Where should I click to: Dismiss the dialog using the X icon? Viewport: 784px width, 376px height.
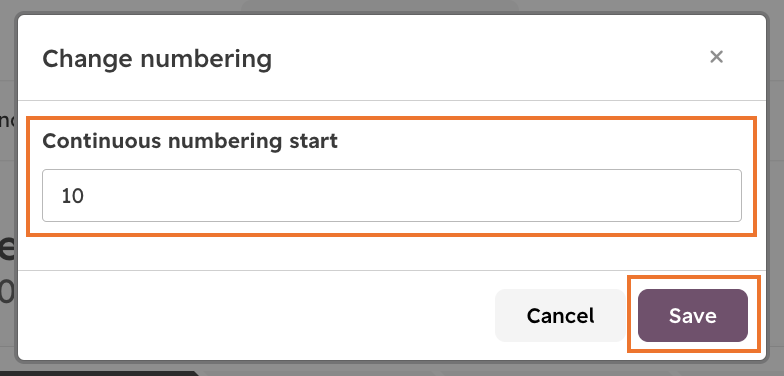point(716,57)
